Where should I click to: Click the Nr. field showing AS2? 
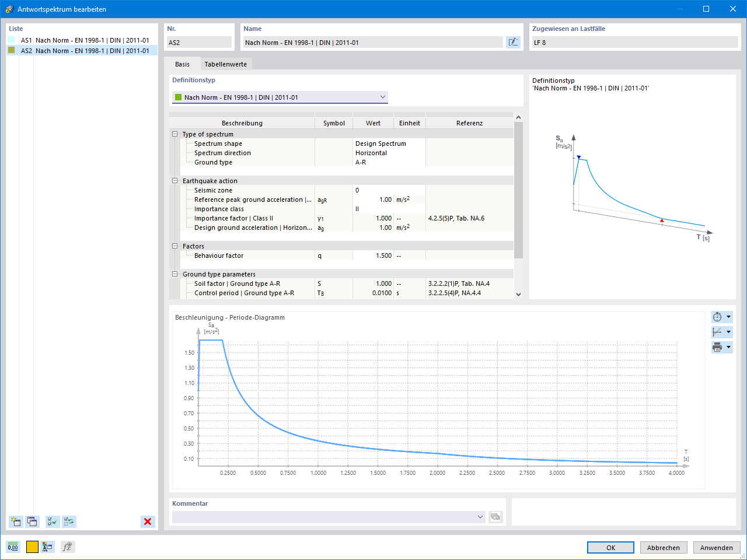[x=199, y=42]
